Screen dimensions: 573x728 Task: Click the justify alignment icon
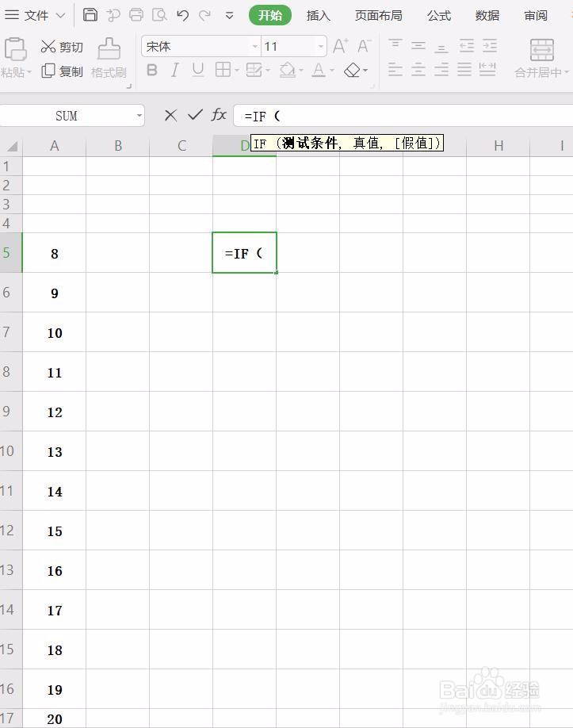tap(464, 70)
